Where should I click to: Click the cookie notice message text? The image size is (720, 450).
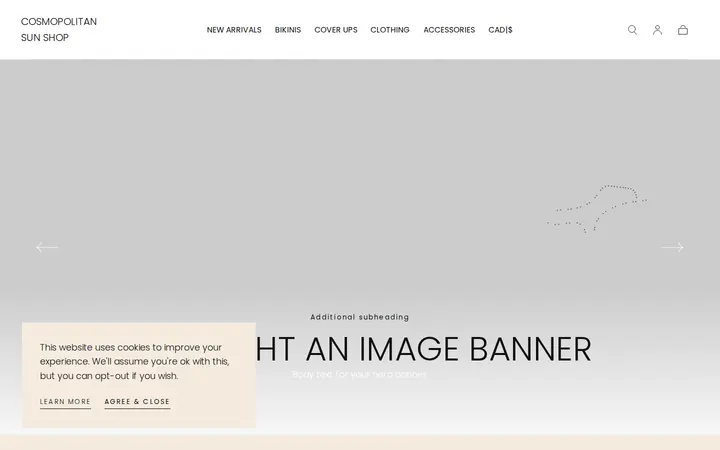[x=135, y=361]
